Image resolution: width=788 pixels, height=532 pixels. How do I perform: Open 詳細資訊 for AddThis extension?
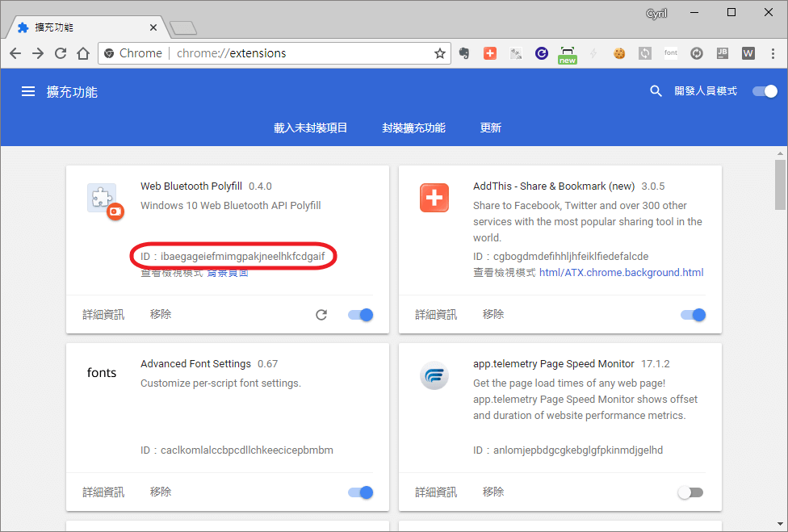tap(436, 315)
